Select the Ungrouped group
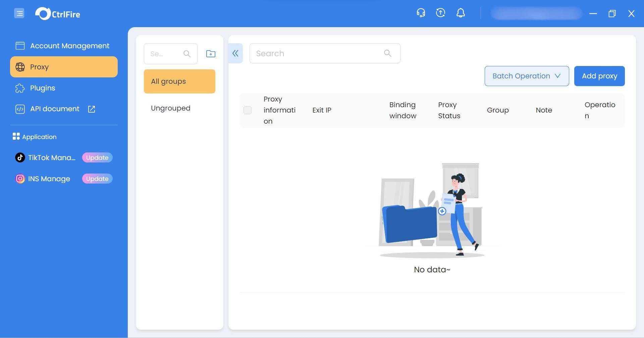 click(x=179, y=108)
